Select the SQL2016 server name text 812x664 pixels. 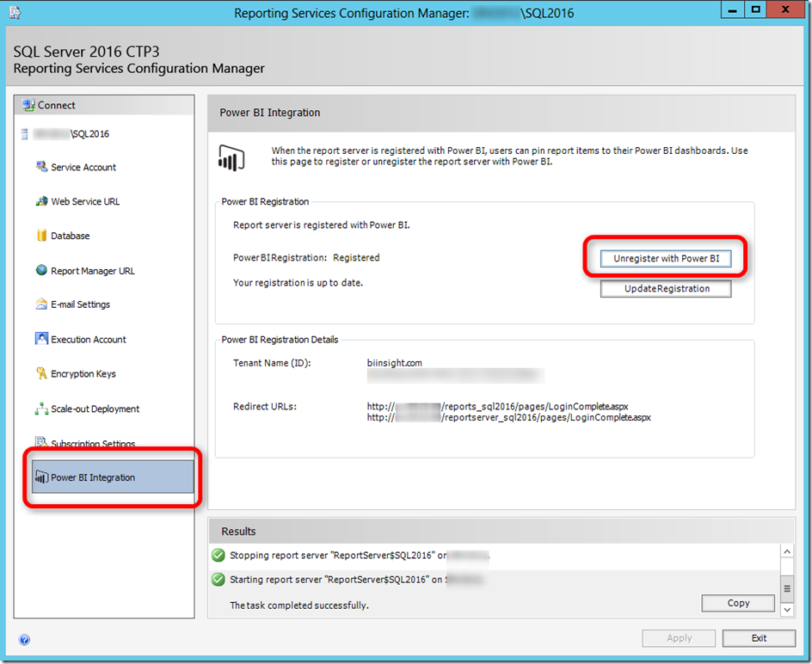(71, 134)
